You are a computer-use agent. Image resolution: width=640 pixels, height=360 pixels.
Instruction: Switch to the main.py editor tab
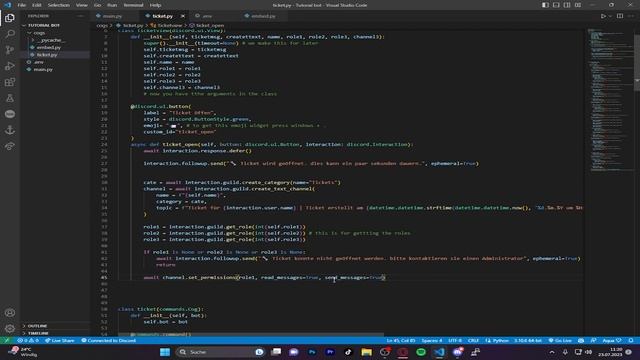tap(112, 16)
